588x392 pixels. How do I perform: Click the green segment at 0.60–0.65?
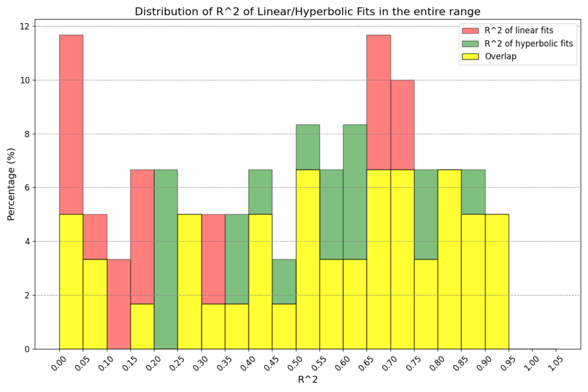[x=355, y=192]
